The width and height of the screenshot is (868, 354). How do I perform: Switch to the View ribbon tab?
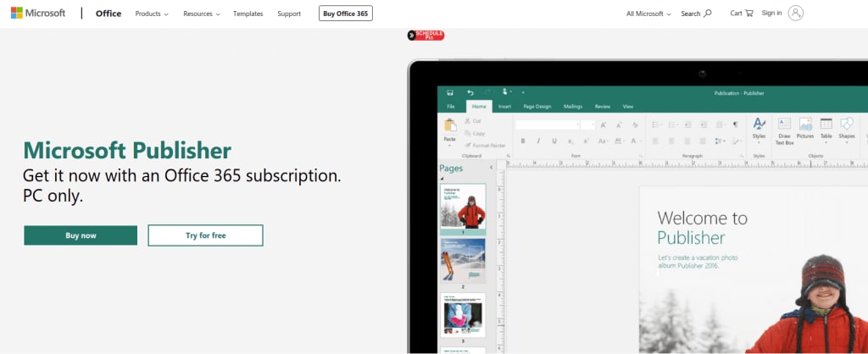(628, 106)
